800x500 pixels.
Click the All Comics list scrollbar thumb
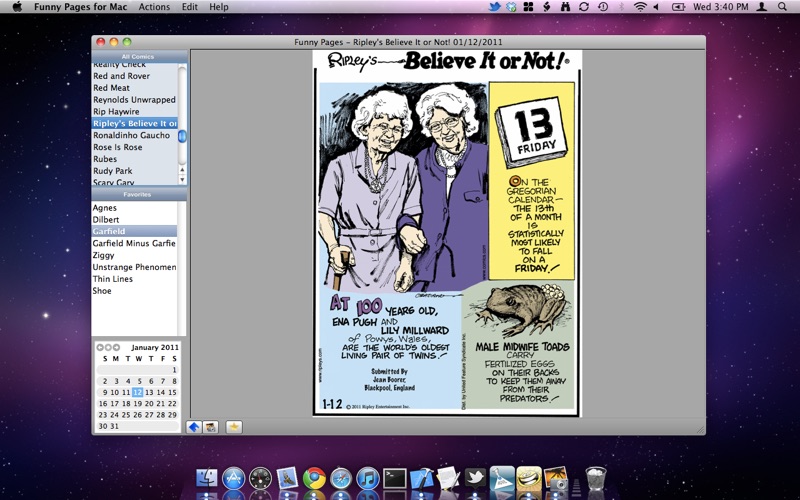(182, 136)
